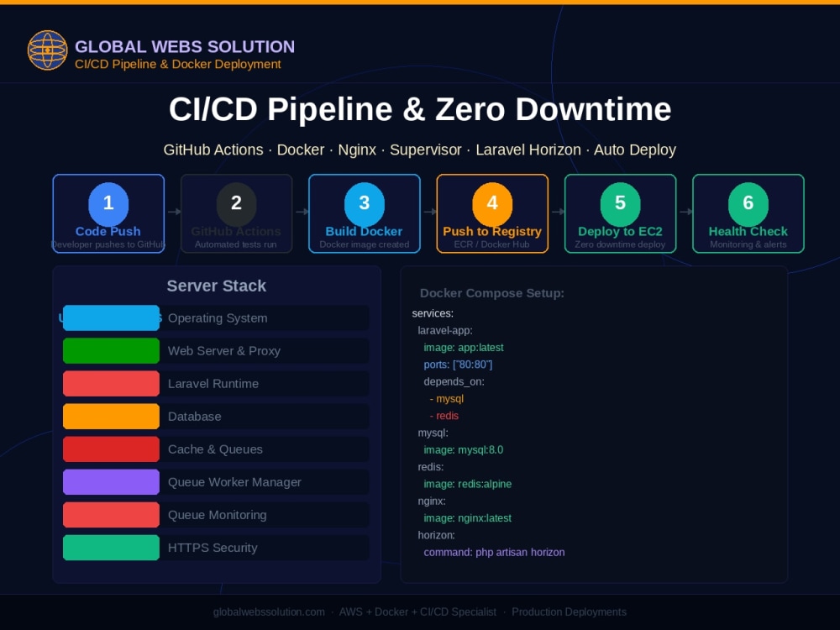Click 'Automated tests run' caption
Image resolution: width=840 pixels, height=630 pixels.
click(236, 244)
